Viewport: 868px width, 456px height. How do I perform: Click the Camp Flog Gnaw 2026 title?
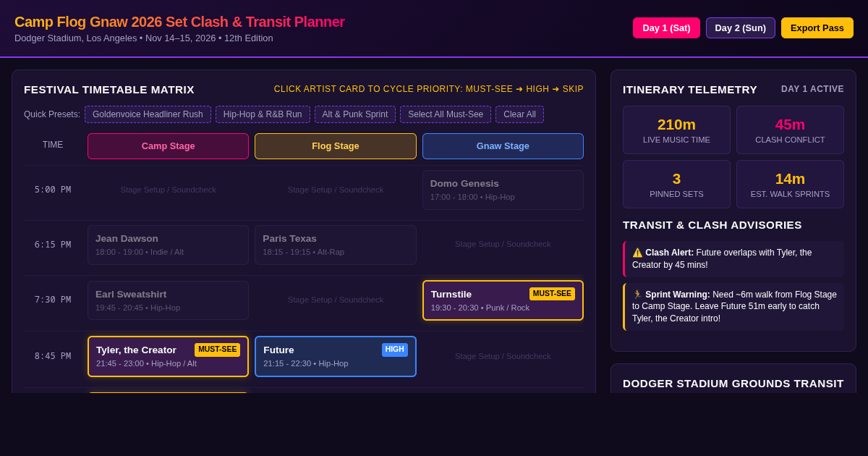[179, 22]
